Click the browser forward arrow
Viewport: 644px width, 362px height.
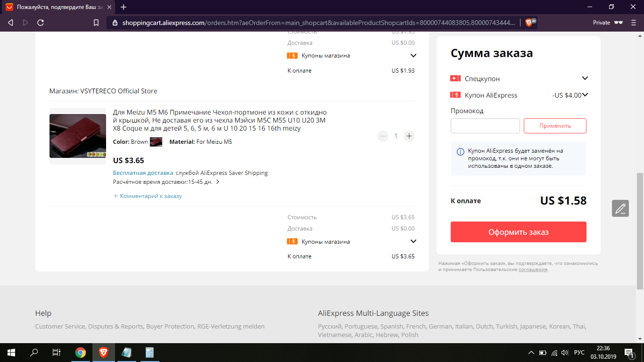click(25, 23)
